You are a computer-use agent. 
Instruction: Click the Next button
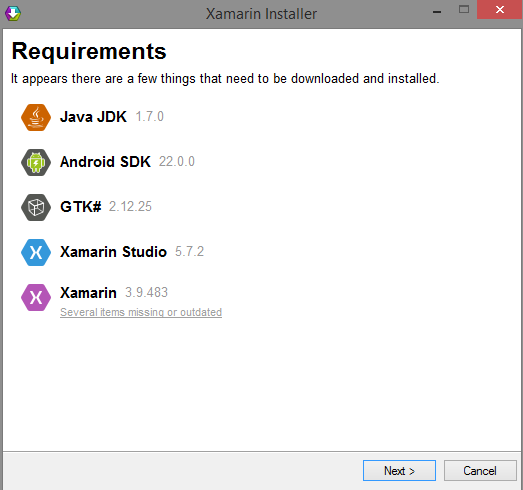pos(399,471)
